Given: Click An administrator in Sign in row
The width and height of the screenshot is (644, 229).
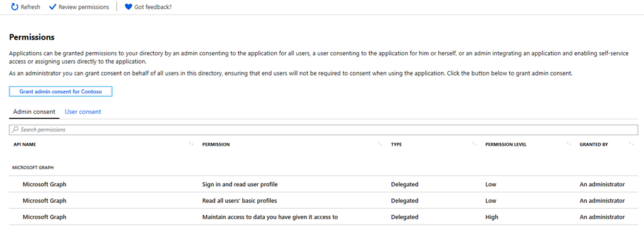Looking at the screenshot, I should click(602, 184).
